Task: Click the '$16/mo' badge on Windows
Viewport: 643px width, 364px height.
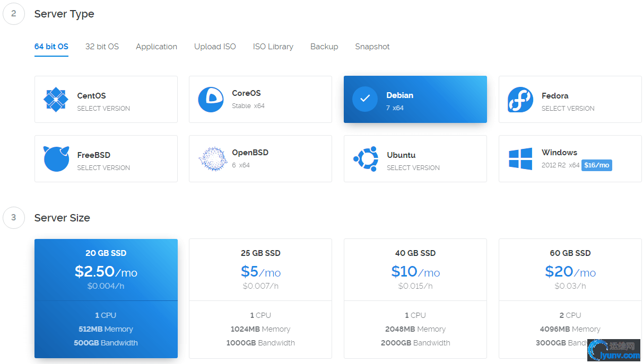Action: [x=597, y=165]
